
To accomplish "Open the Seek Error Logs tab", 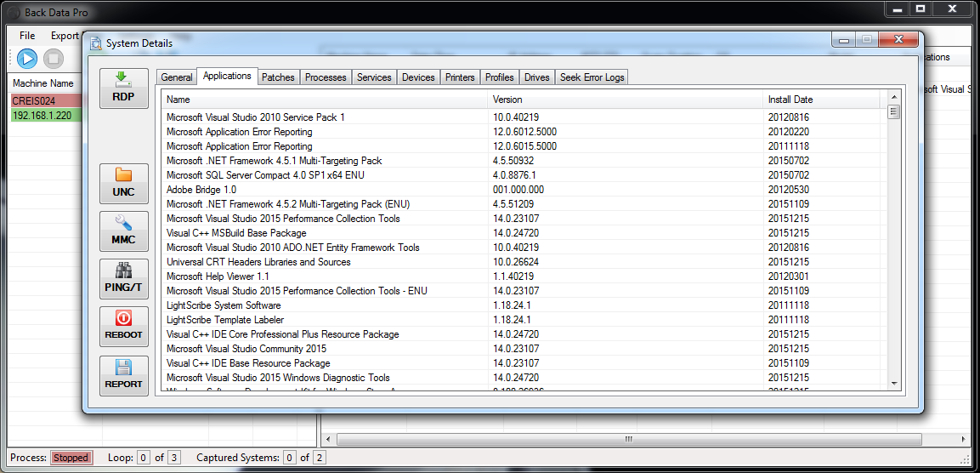I will tap(592, 77).
